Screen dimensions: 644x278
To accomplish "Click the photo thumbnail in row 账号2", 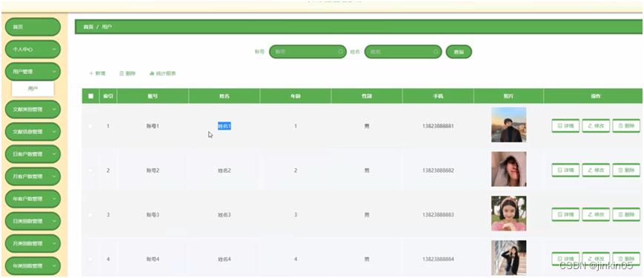I will tap(508, 169).
